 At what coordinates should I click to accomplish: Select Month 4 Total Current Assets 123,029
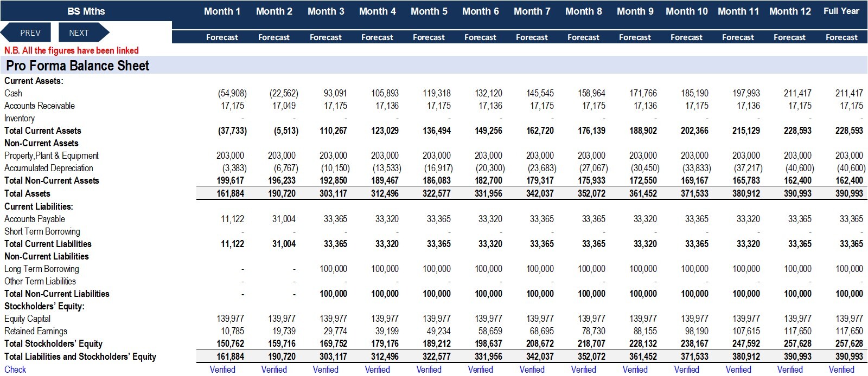click(x=385, y=131)
